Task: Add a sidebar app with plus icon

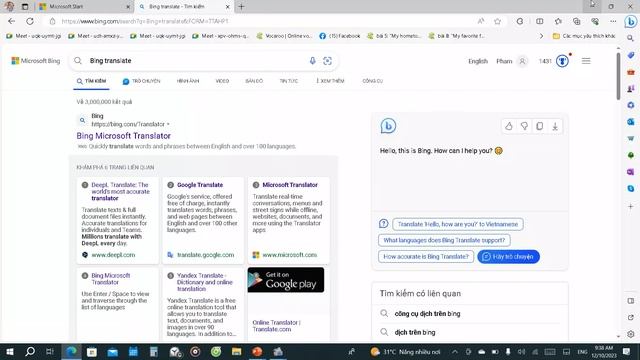Action: [x=631, y=207]
